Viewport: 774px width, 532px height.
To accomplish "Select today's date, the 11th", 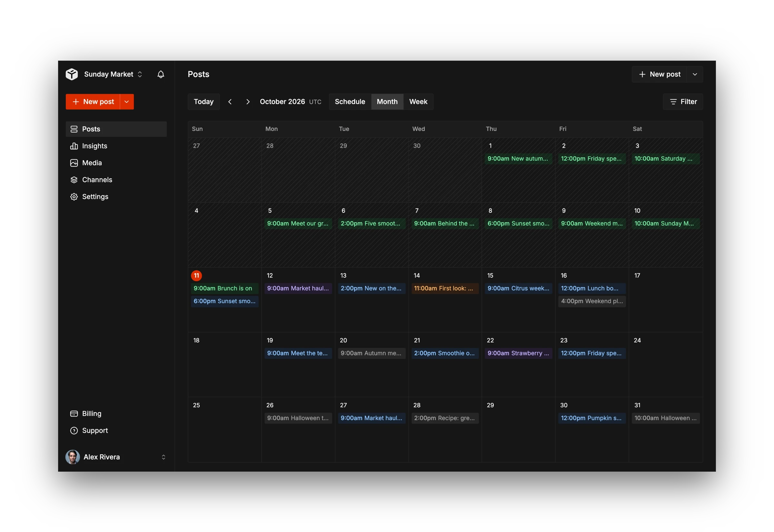I will coord(196,275).
